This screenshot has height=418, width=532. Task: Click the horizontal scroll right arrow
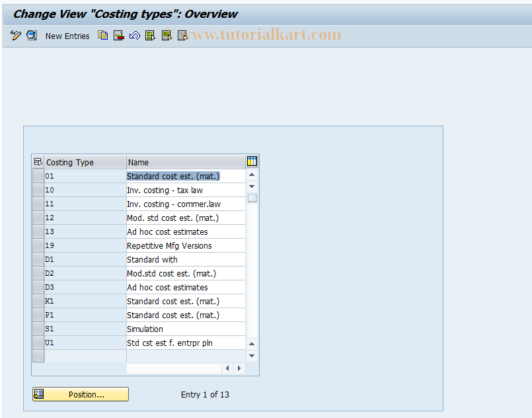(x=239, y=368)
